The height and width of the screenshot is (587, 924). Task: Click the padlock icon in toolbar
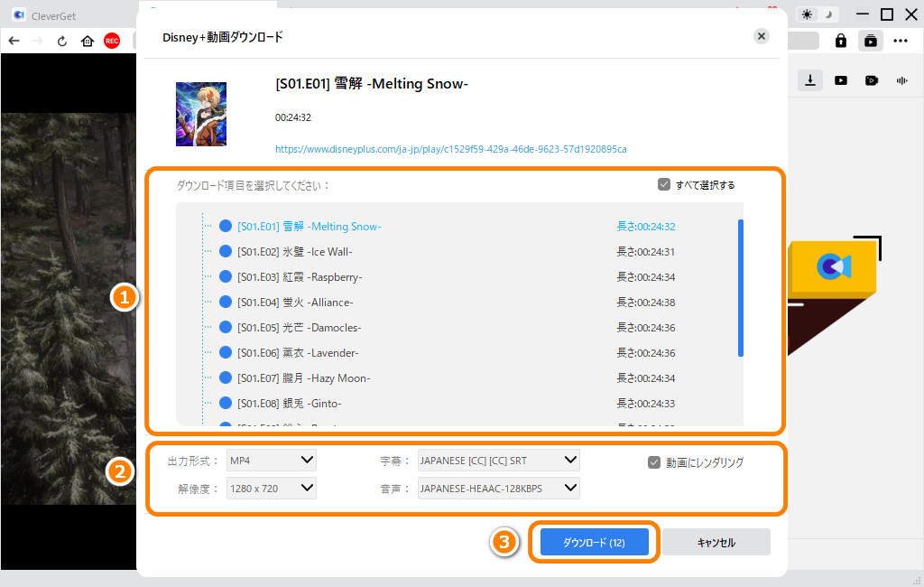(x=840, y=41)
